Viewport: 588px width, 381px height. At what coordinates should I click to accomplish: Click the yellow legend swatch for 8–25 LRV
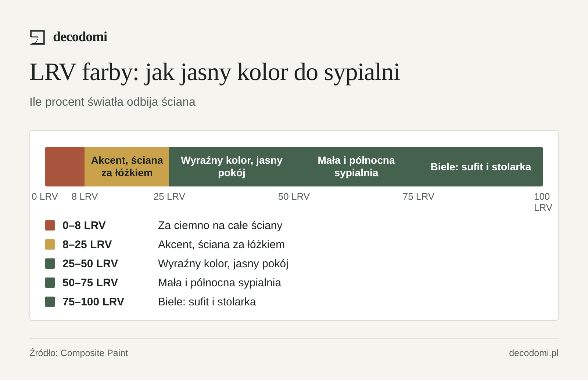50,244
